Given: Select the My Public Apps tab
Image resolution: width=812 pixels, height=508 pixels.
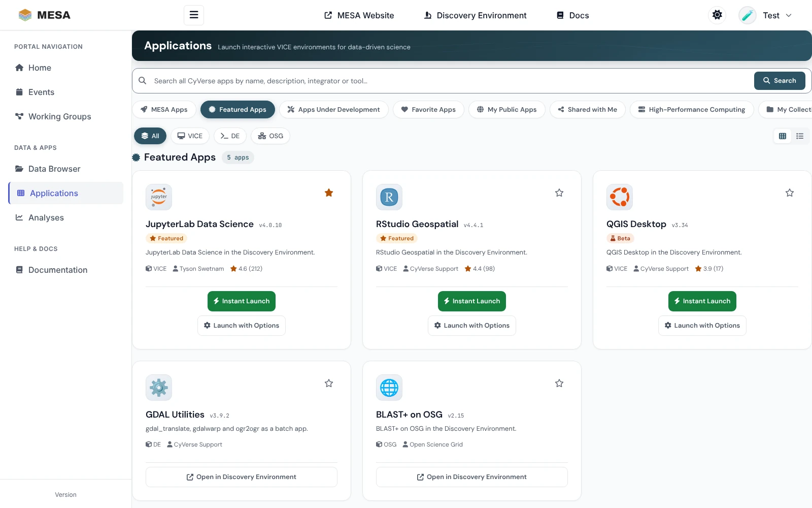Looking at the screenshot, I should (506, 110).
